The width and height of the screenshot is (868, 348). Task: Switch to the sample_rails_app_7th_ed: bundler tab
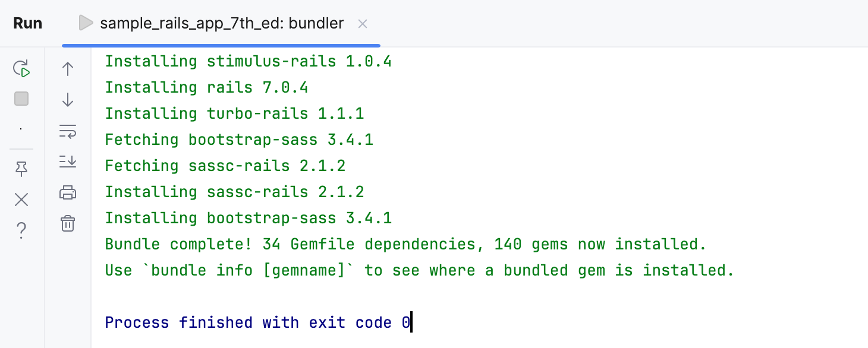(222, 23)
